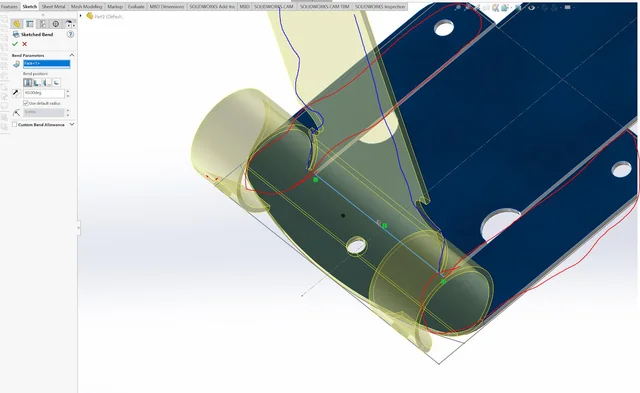The width and height of the screenshot is (640, 393).
Task: Click the Apply Scene icon
Action: (554, 8)
